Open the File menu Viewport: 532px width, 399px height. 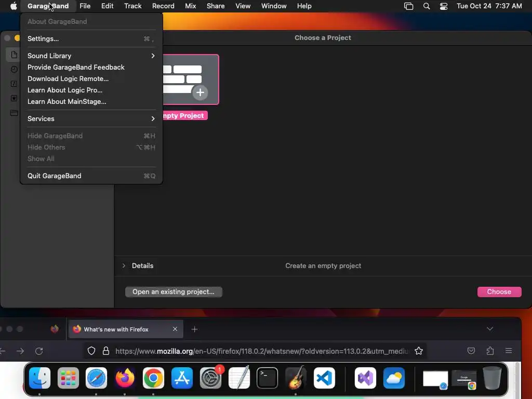coord(85,6)
